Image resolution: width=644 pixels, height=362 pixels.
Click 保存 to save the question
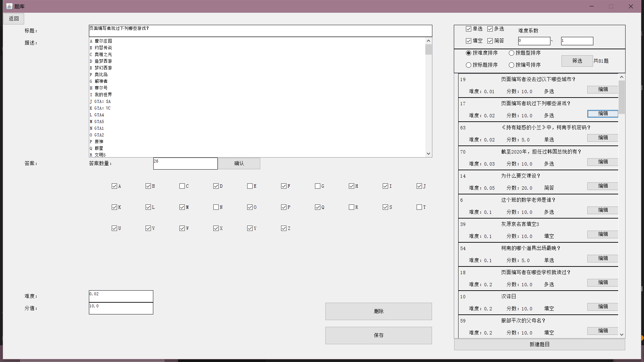click(x=378, y=335)
